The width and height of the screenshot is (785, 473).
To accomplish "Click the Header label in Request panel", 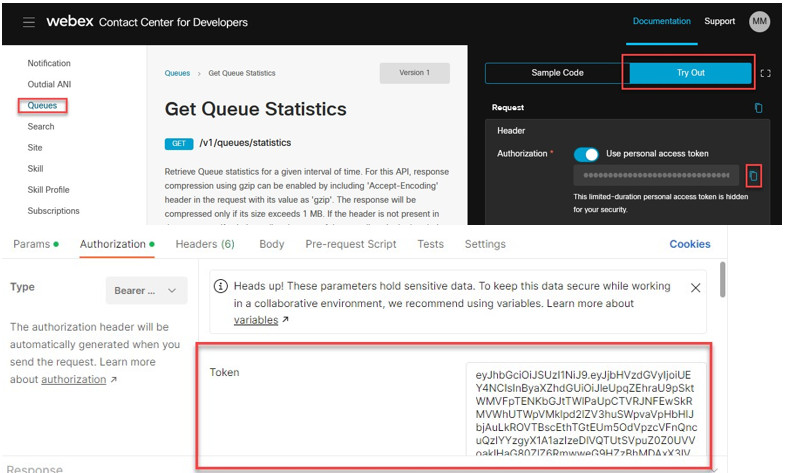I will tap(511, 131).
